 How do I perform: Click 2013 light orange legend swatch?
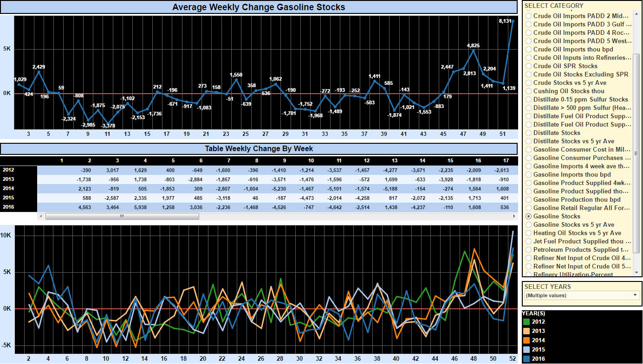(526, 331)
